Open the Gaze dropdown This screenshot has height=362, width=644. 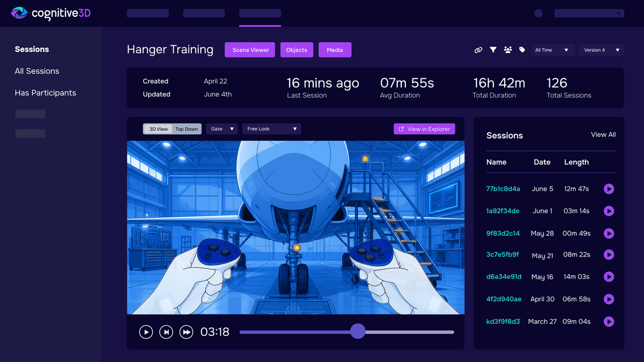pyautogui.click(x=222, y=129)
